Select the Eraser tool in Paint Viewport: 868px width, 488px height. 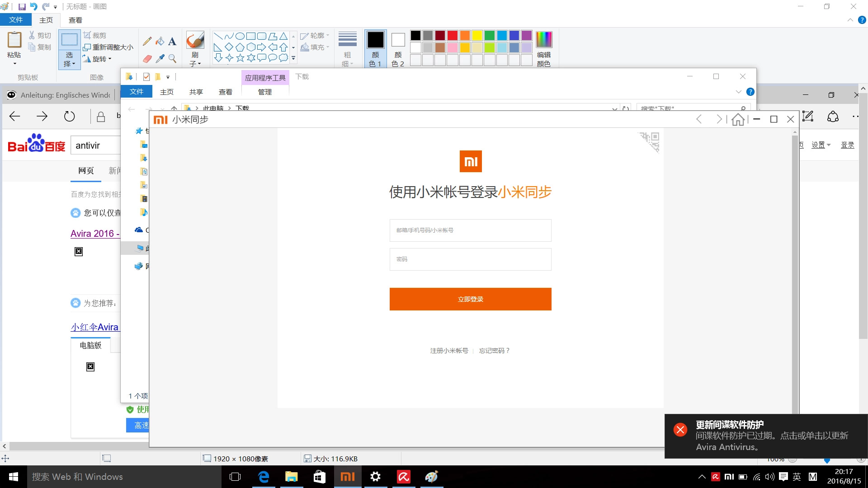[x=147, y=59]
